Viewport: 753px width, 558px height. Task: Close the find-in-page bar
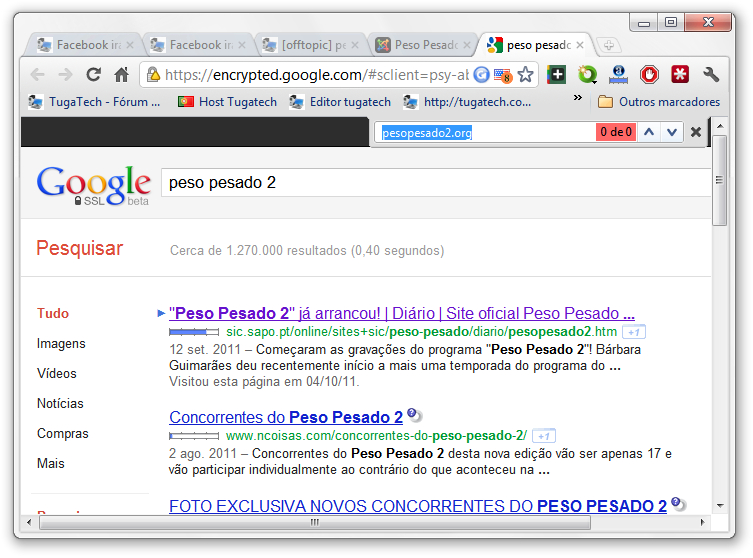[x=696, y=132]
